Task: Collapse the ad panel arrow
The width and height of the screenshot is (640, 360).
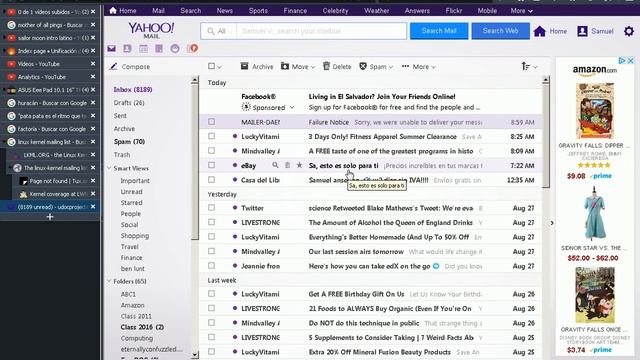Action: (x=552, y=223)
